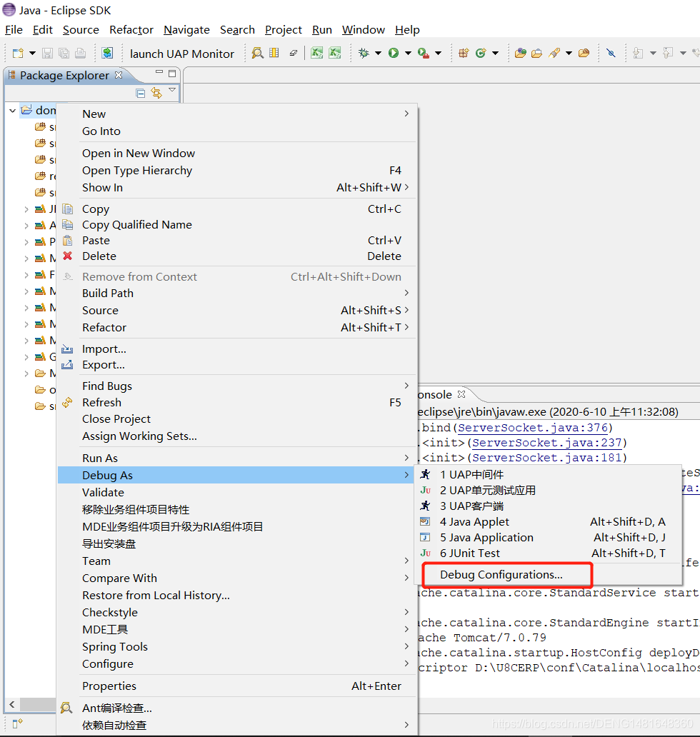
Task: Open the Refactor menu in menu bar
Action: tap(131, 29)
